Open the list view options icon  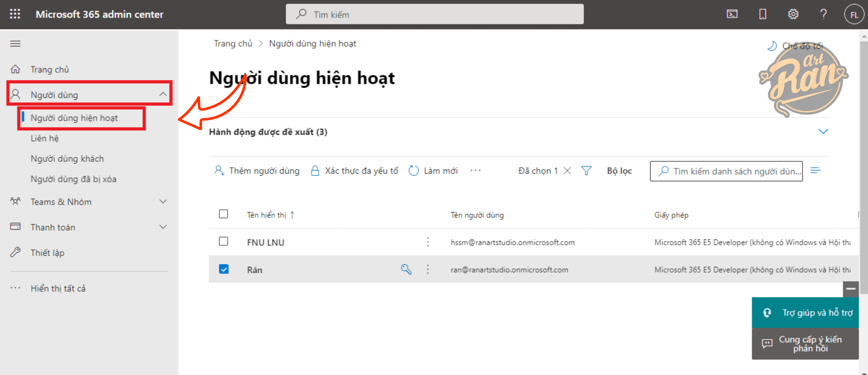(x=815, y=171)
